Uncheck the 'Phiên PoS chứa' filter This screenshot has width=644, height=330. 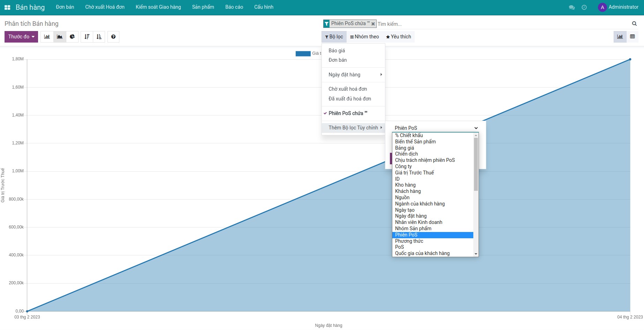pyautogui.click(x=348, y=113)
